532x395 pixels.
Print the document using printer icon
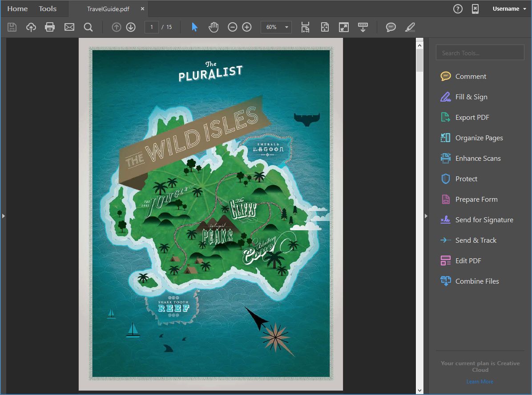50,27
